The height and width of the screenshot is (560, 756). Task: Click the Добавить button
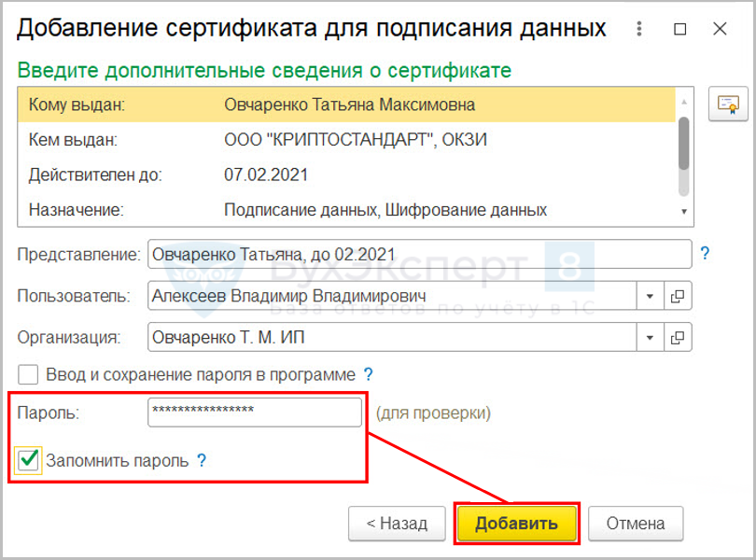tap(516, 524)
